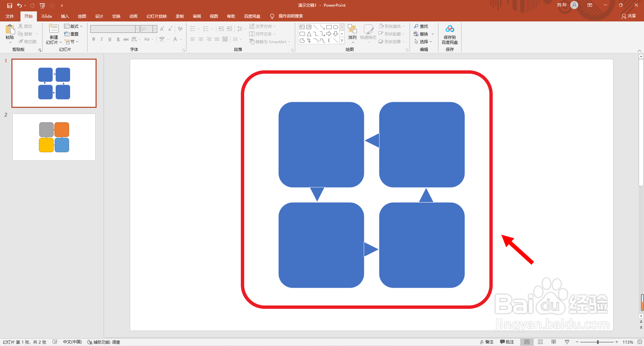Click the text highlight color pen
Viewport: 644px width, 346px height.
(162, 39)
